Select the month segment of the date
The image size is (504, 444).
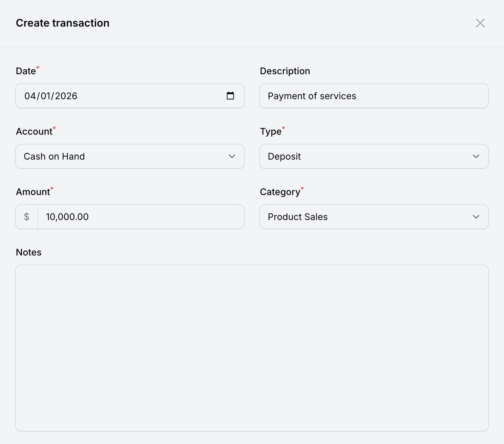click(x=30, y=96)
